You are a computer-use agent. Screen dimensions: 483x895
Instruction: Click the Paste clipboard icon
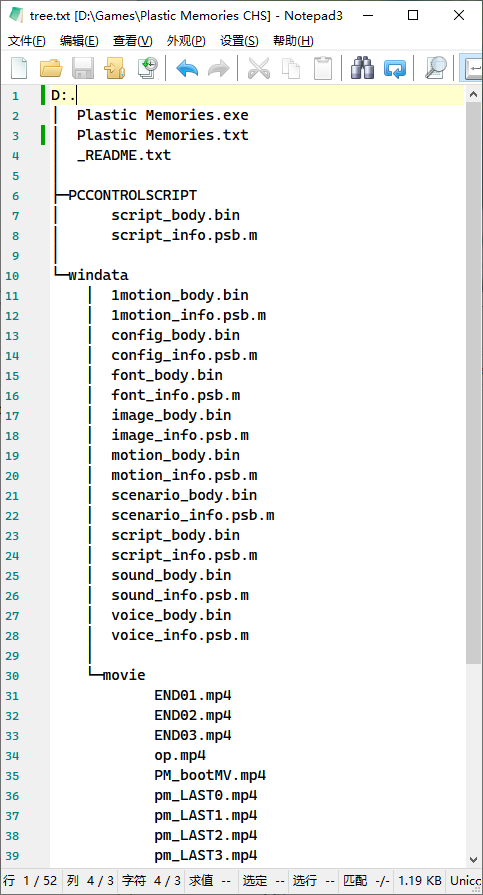click(x=323, y=68)
